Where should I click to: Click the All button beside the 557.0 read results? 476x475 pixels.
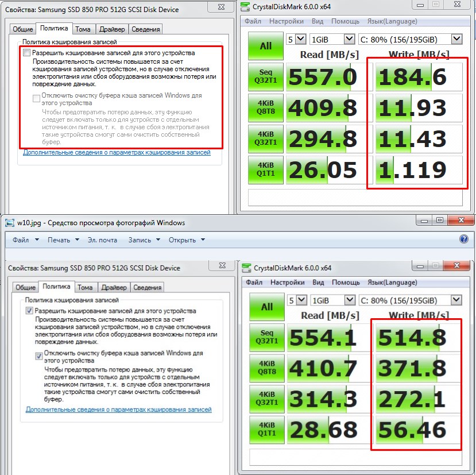(266, 46)
